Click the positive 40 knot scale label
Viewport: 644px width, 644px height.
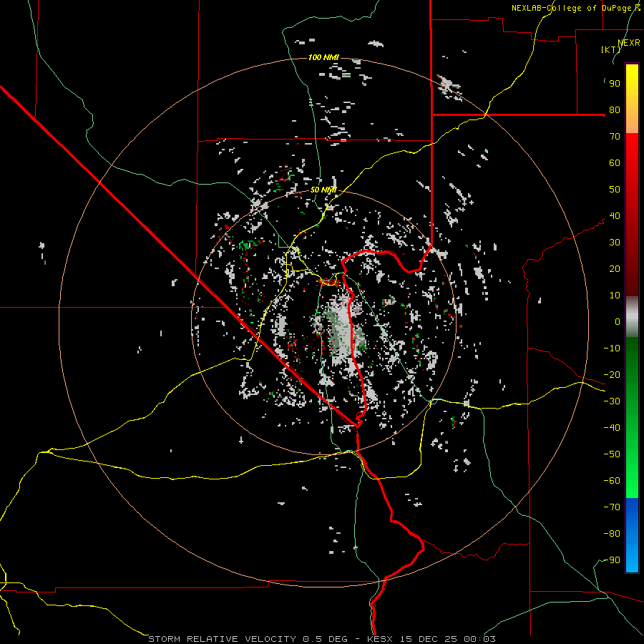coord(615,216)
